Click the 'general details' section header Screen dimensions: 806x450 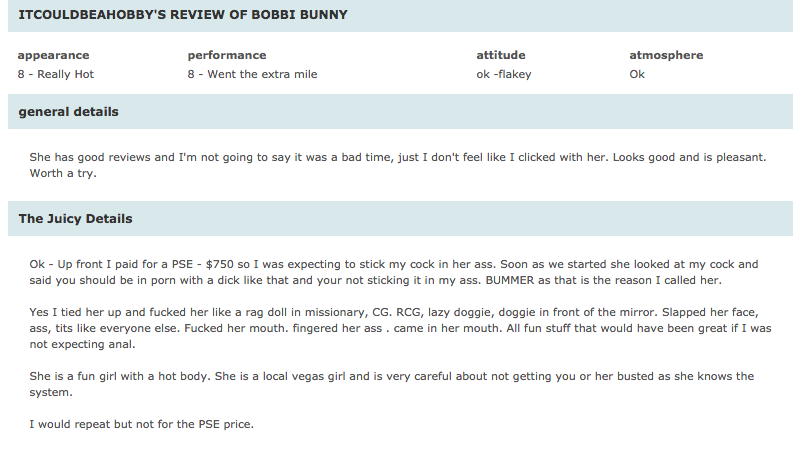400,112
